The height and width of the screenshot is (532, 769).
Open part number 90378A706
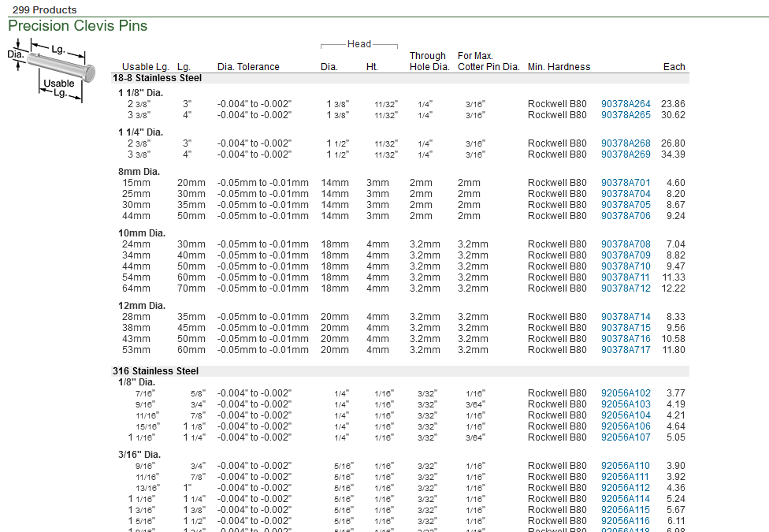click(626, 216)
